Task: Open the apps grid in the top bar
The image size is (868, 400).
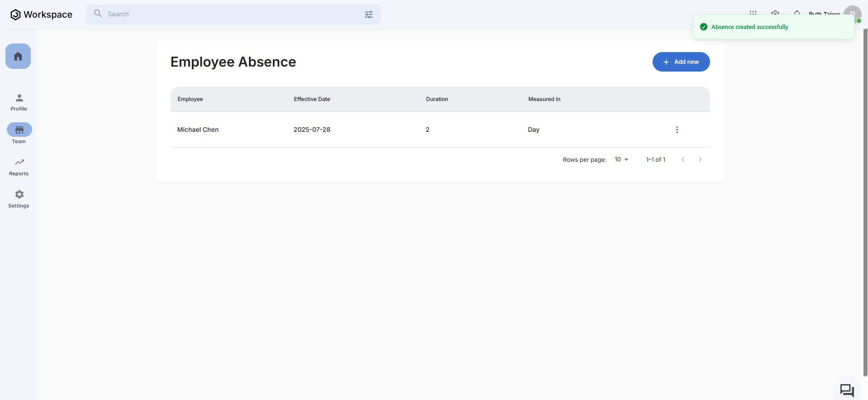Action: click(x=753, y=13)
